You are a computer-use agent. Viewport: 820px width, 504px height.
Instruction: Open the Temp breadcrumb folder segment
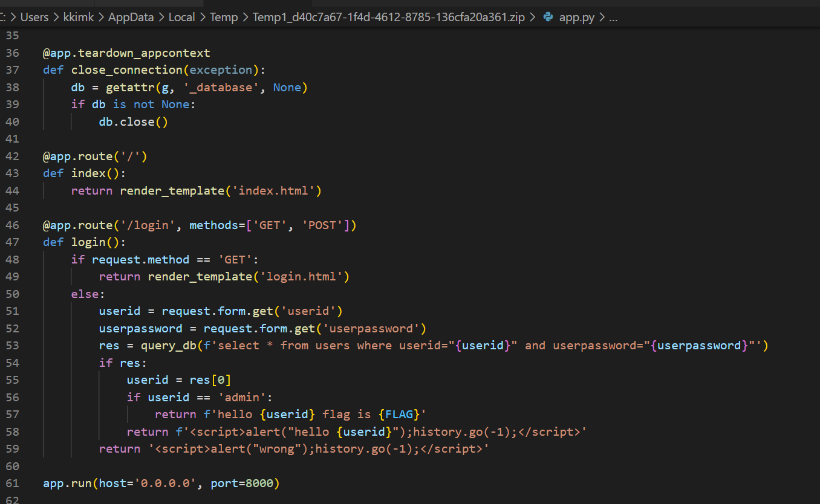pyautogui.click(x=224, y=18)
